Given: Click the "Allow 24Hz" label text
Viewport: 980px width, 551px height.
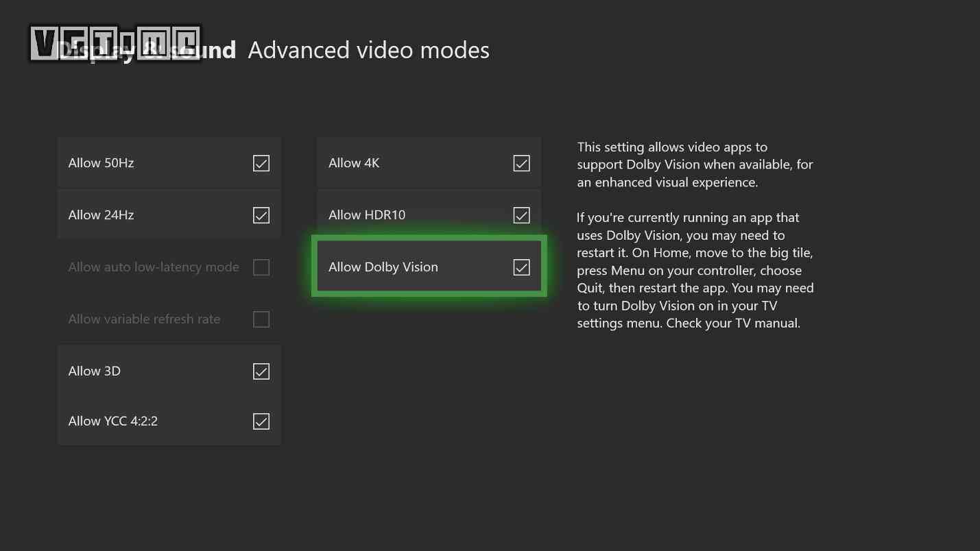Looking at the screenshot, I should 101,215.
